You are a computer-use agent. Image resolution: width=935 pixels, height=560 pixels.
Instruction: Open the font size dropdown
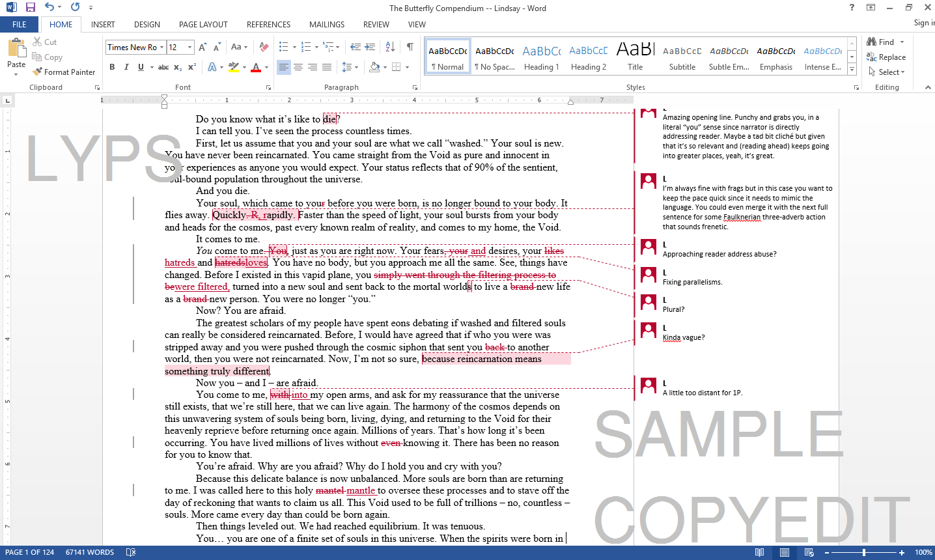[189, 47]
